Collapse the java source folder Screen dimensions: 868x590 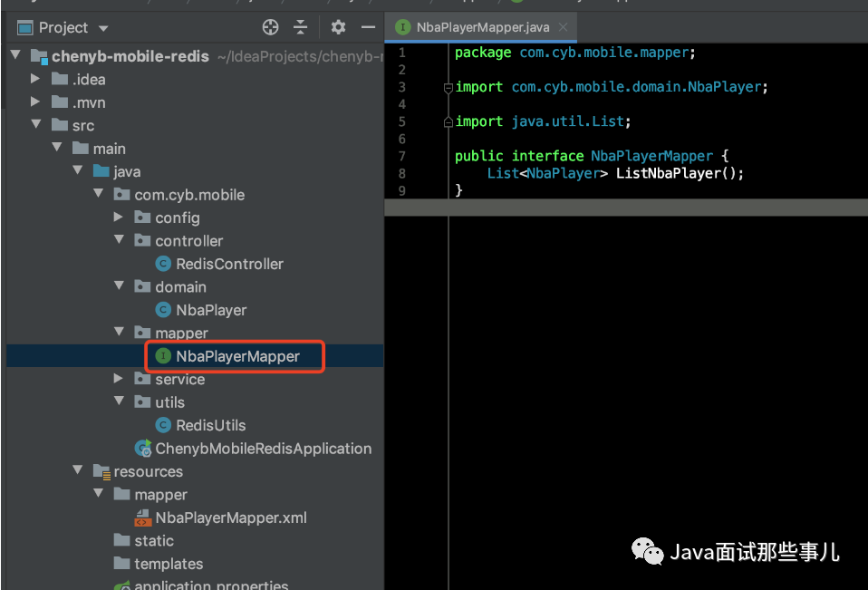click(x=78, y=169)
